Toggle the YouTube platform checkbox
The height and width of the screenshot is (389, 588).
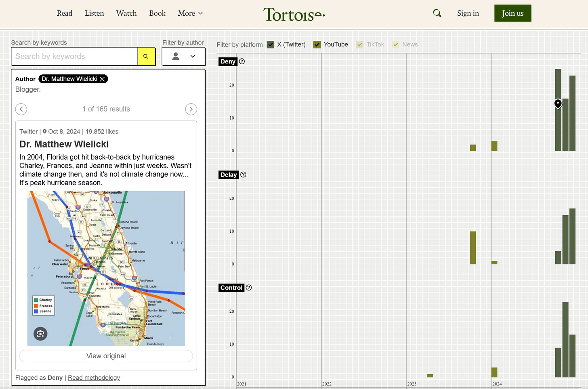tap(317, 44)
